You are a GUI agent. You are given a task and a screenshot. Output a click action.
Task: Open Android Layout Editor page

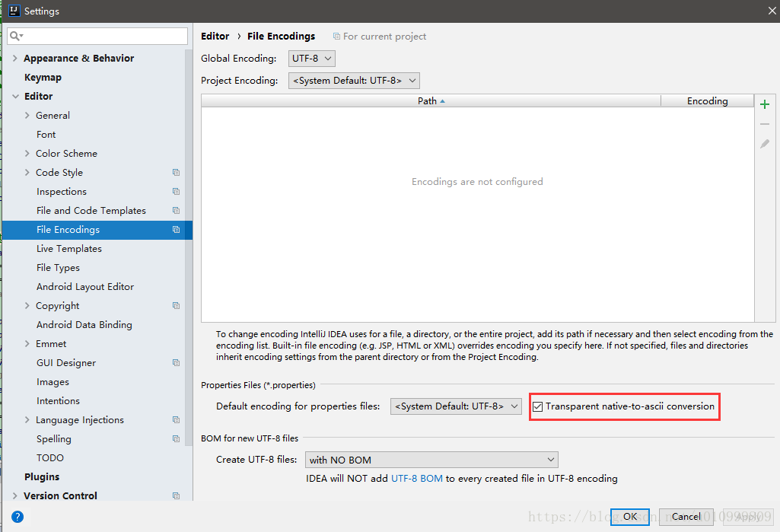click(85, 287)
